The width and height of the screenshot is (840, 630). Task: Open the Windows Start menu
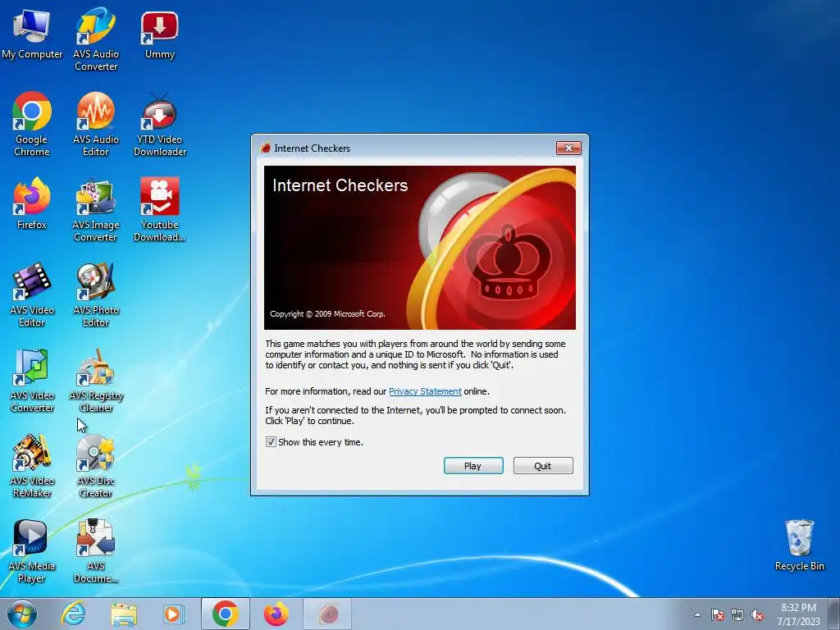(x=22, y=614)
